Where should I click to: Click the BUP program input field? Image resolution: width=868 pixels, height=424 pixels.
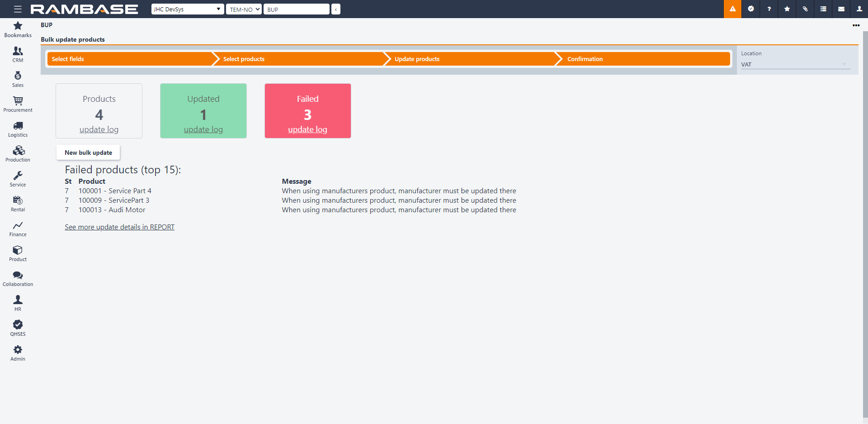point(296,9)
